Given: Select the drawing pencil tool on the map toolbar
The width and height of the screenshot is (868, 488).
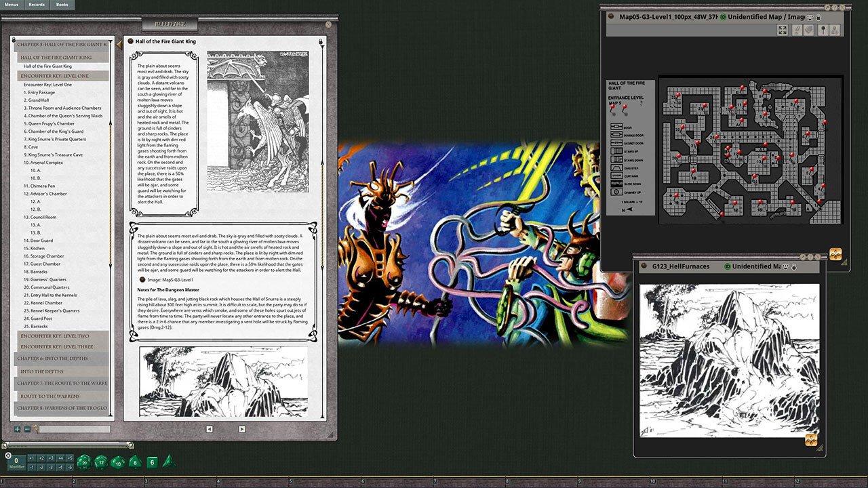Looking at the screenshot, I should pyautogui.click(x=797, y=30).
